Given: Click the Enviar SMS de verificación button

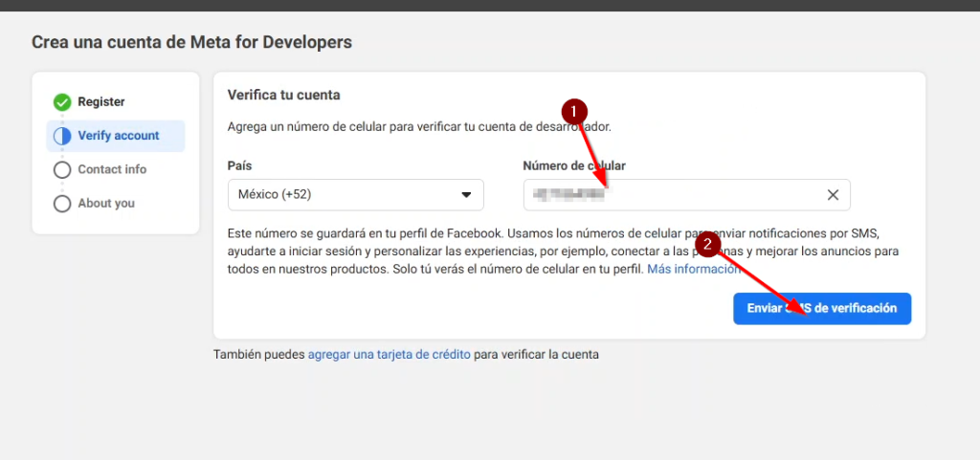Looking at the screenshot, I should [x=822, y=308].
